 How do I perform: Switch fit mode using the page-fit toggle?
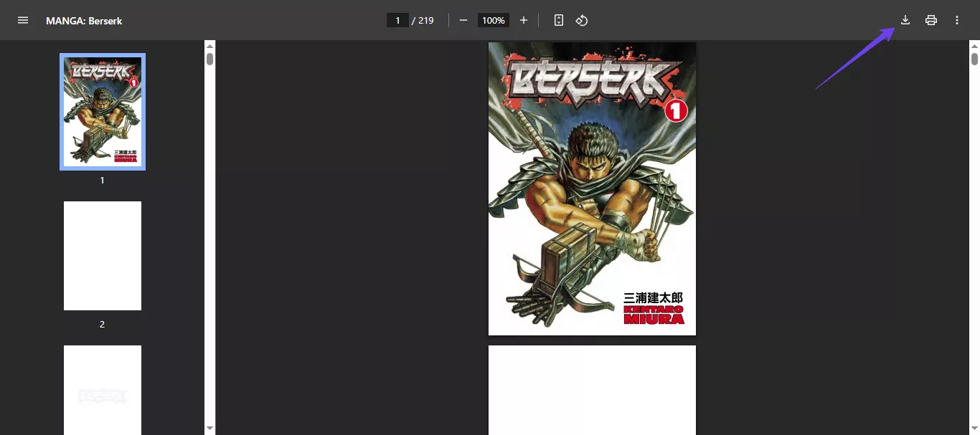(x=558, y=20)
